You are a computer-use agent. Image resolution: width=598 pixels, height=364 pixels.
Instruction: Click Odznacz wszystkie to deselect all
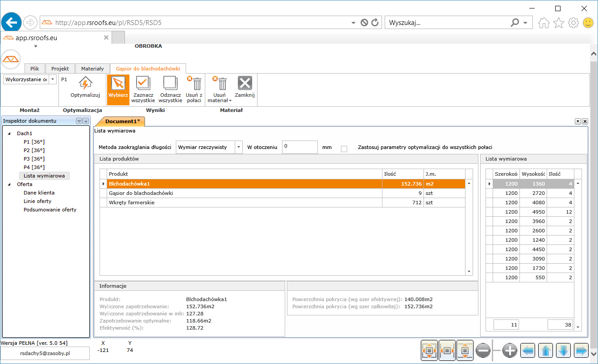pos(170,84)
